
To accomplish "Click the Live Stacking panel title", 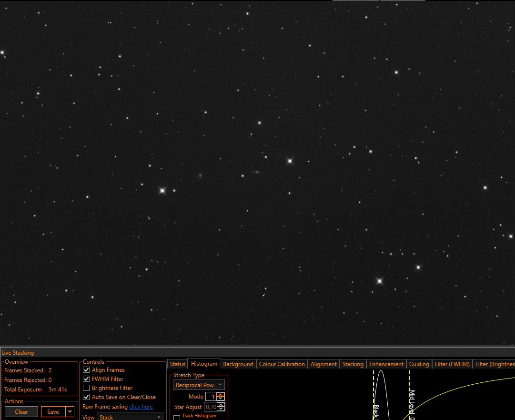I will coord(18,353).
